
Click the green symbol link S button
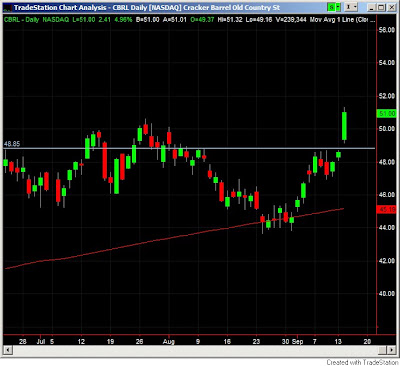[331, 7]
